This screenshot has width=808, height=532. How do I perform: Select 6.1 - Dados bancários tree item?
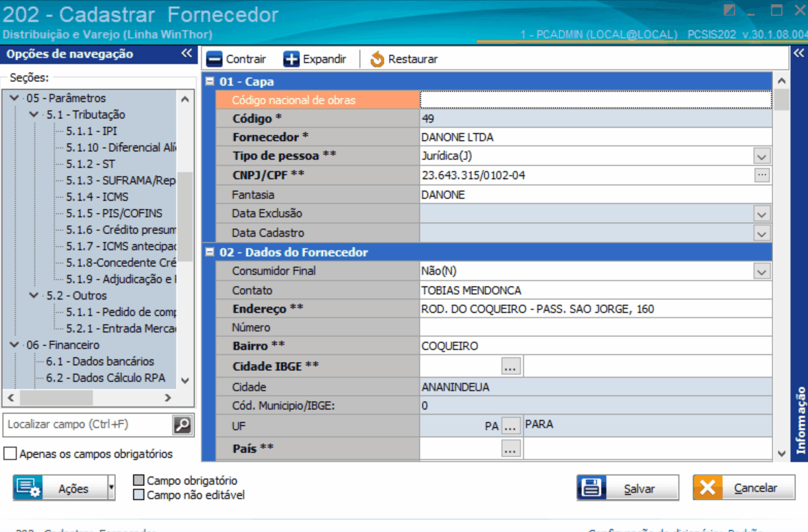(100, 361)
